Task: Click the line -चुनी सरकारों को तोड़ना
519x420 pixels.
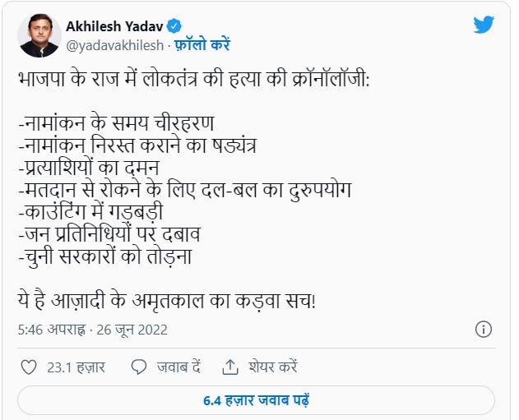Action: click(105, 256)
